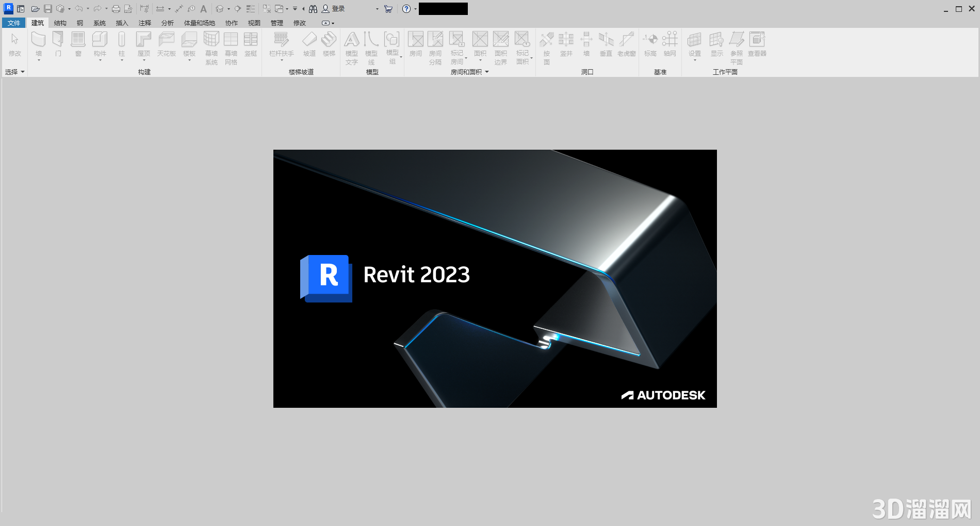The width and height of the screenshot is (980, 526).
Task: Expand the 房间和面积 panel dropdown
Action: 487,72
